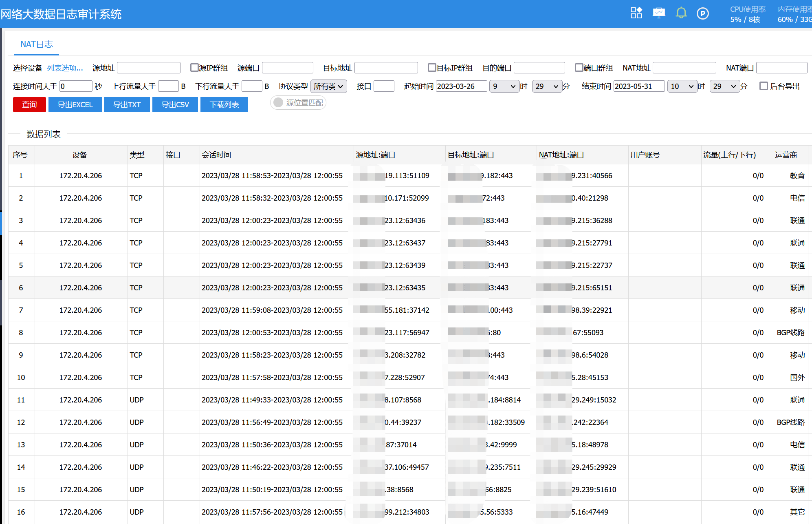The image size is (812, 524).
Task: Focus the 源地址 input field
Action: tap(149, 68)
